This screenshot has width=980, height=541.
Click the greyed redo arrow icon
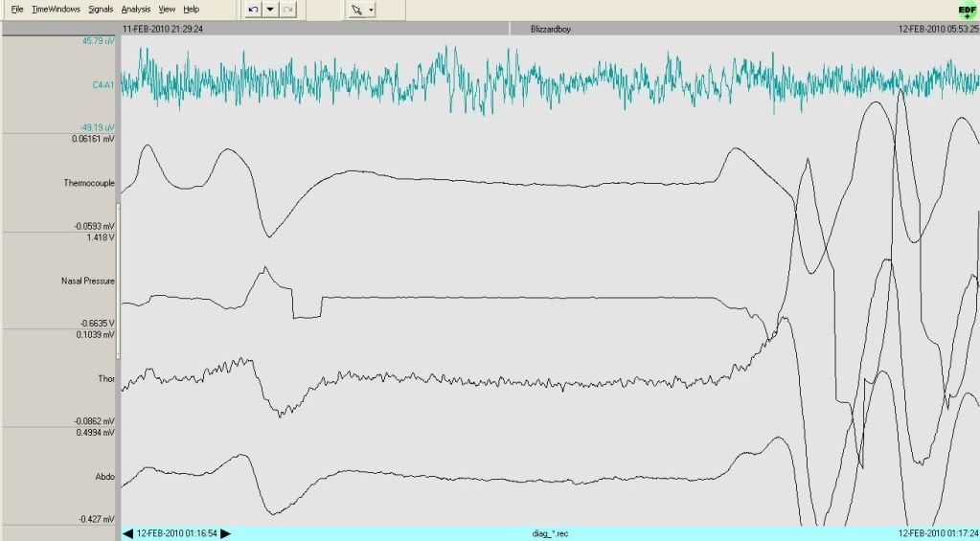(287, 9)
